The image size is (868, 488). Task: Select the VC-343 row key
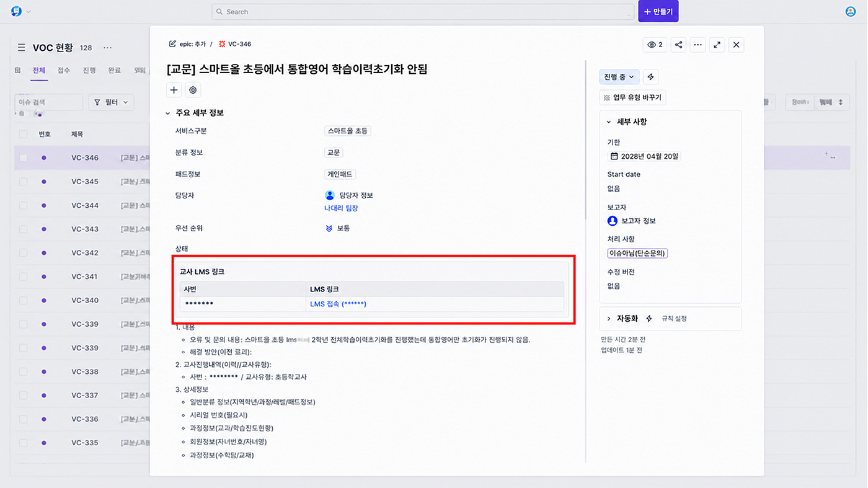pos(85,229)
